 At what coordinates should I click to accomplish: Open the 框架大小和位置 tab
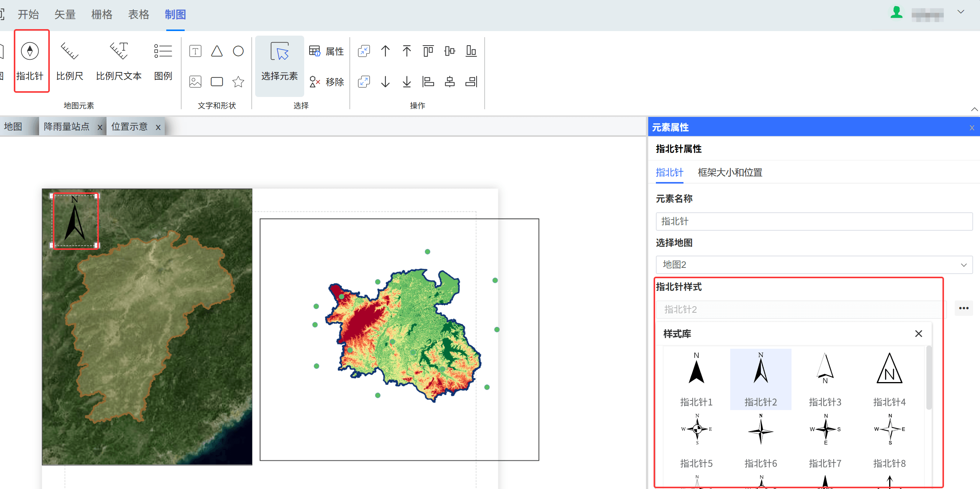[730, 172]
